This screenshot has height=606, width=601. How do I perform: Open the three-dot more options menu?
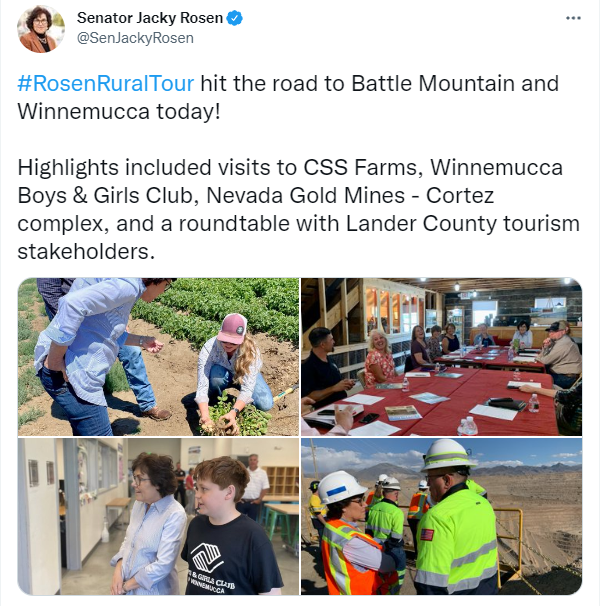(573, 18)
